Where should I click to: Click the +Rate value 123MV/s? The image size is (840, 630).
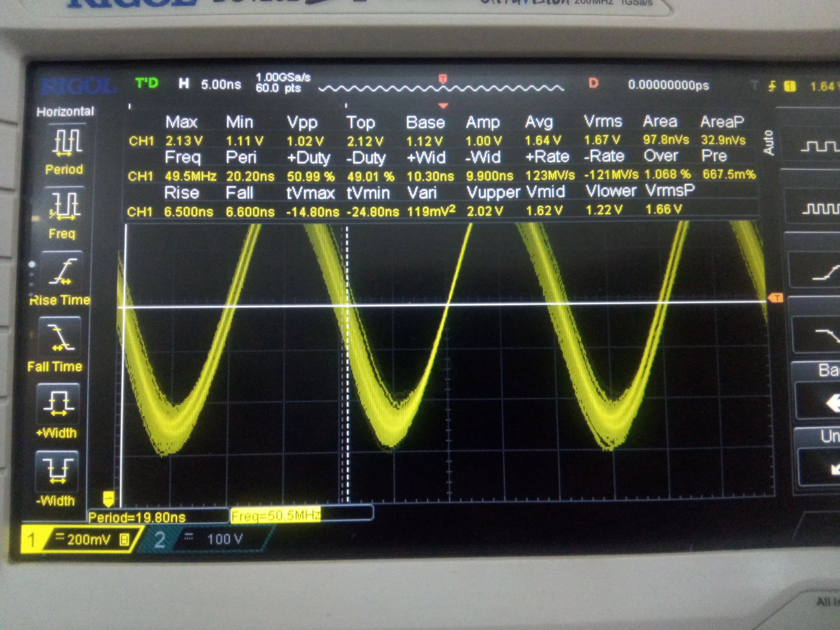click(x=550, y=176)
